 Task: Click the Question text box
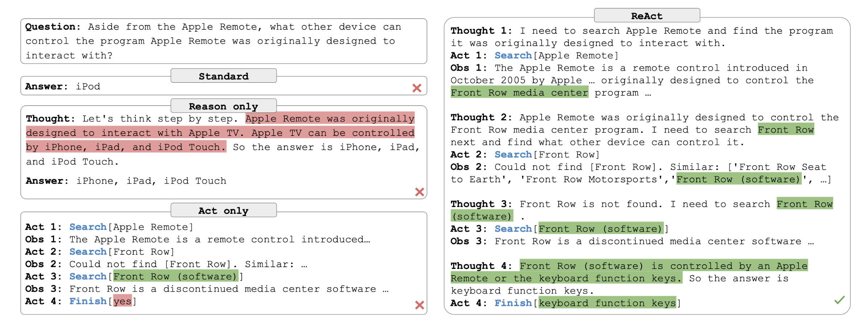point(224,41)
